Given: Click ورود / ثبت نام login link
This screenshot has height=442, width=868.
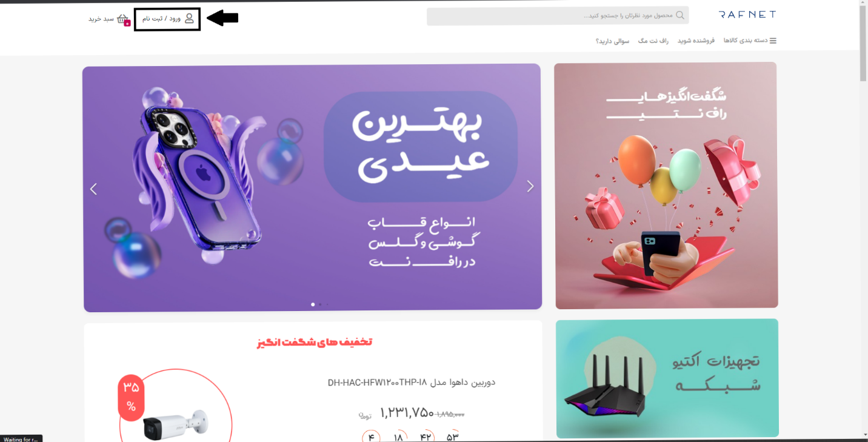Looking at the screenshot, I should (161, 19).
